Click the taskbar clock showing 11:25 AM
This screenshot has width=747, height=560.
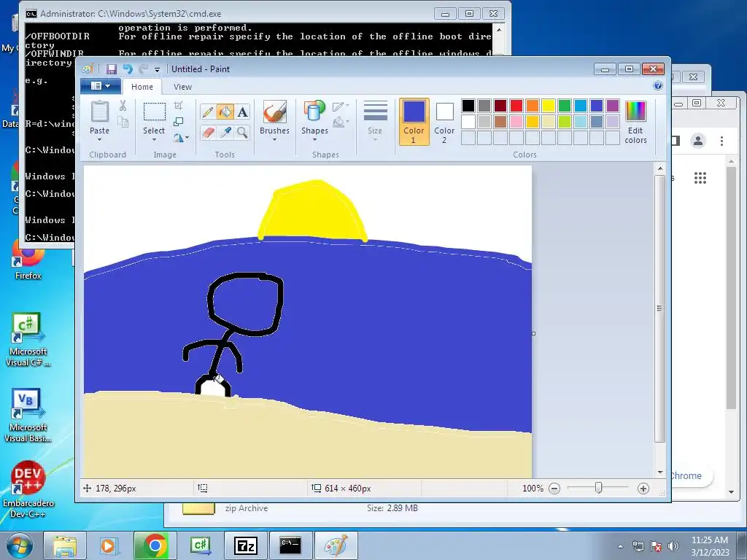point(710,546)
